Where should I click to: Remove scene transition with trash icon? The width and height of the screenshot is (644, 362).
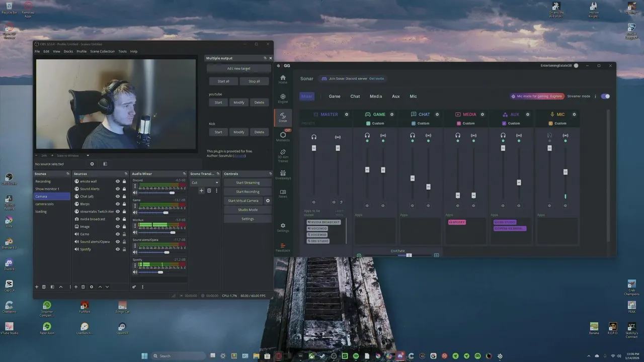209,191
